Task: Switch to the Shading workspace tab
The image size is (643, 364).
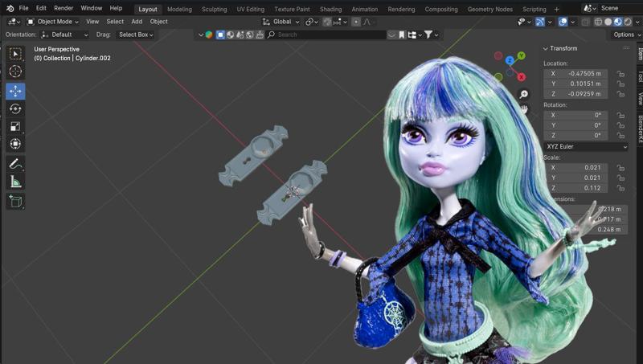Action: tap(330, 9)
